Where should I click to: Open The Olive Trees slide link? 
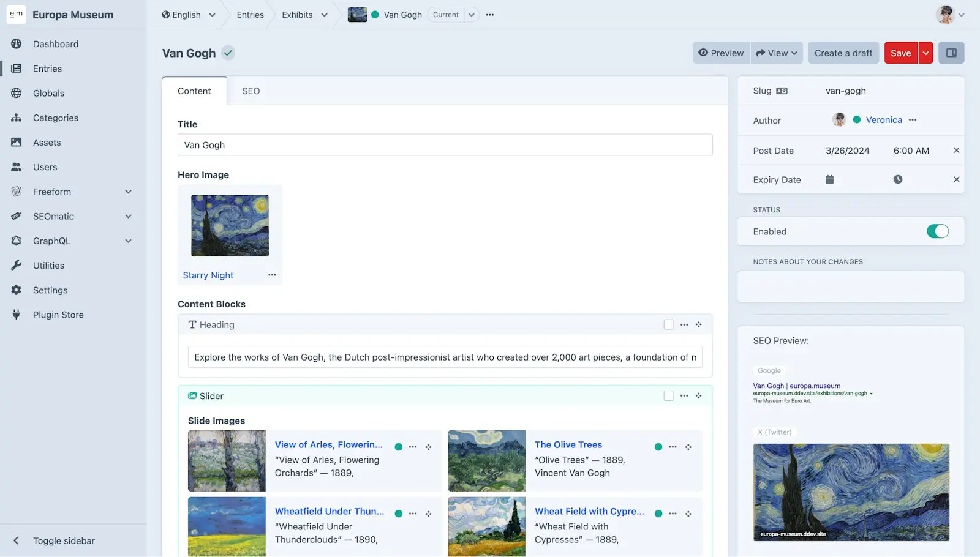click(x=568, y=445)
